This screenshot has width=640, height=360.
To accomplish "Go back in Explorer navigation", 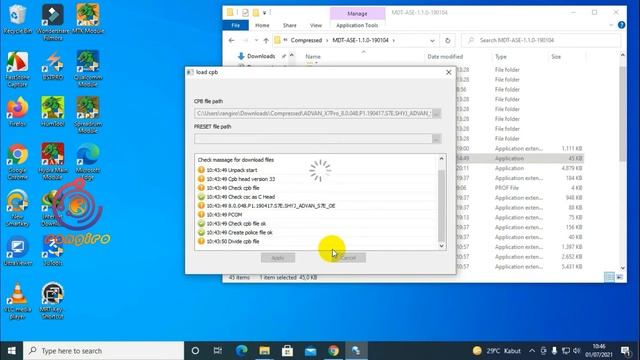I will 231,40.
